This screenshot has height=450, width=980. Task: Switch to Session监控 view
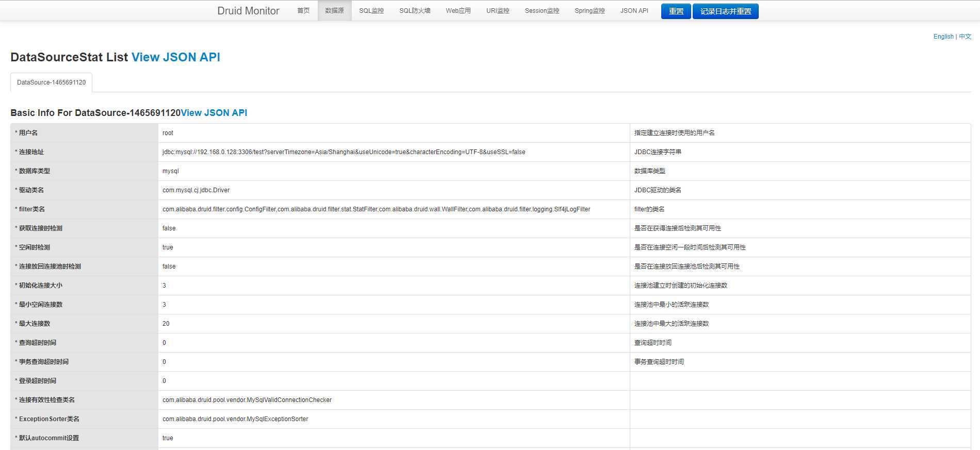542,11
